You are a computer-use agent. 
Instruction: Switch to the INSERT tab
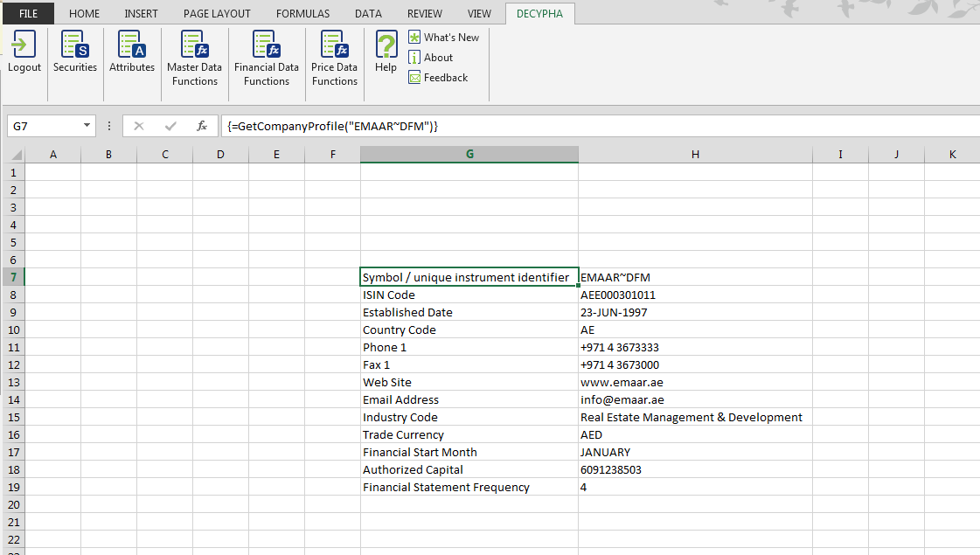[142, 14]
